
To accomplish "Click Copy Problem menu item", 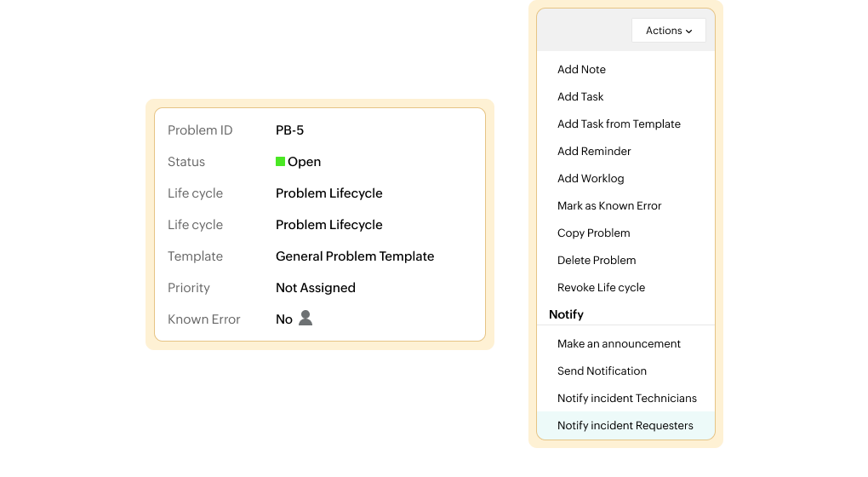I will click(x=593, y=233).
